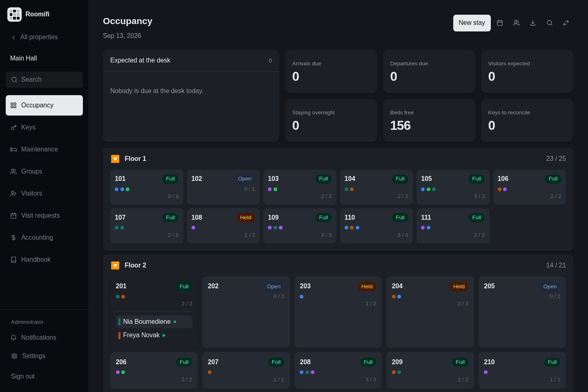
Task: Click Sign out
Action: click(x=23, y=376)
